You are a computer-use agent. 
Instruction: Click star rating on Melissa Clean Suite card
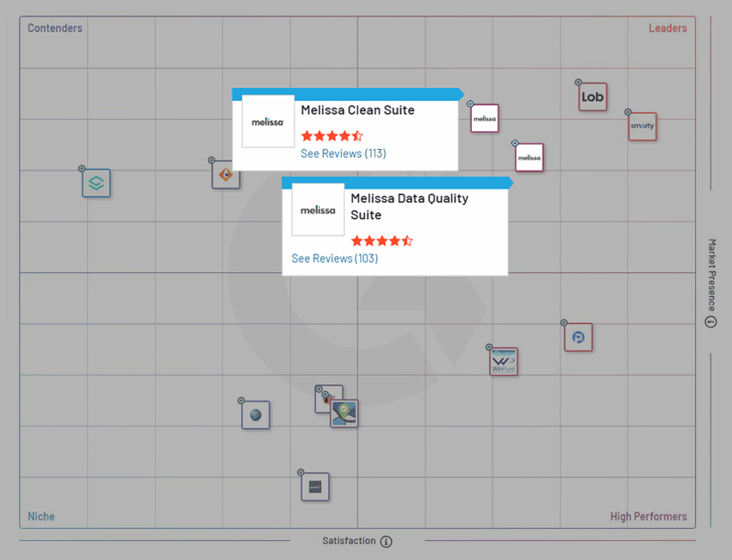coord(332,136)
